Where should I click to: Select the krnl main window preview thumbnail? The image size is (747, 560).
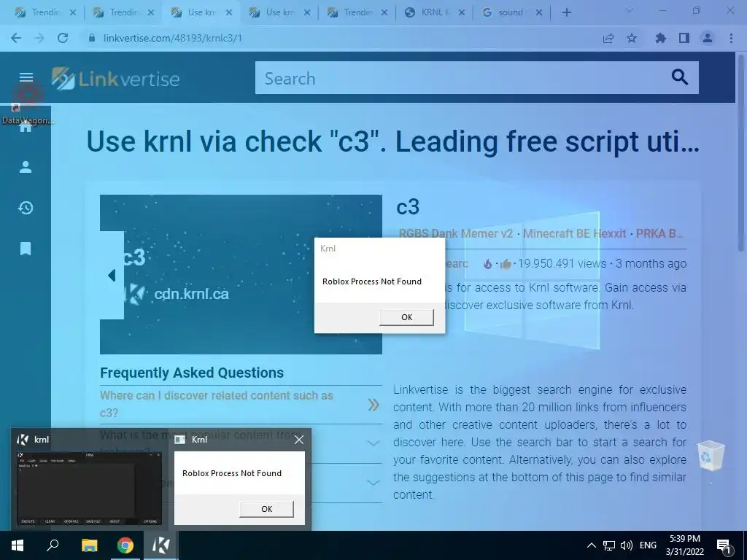tap(89, 488)
